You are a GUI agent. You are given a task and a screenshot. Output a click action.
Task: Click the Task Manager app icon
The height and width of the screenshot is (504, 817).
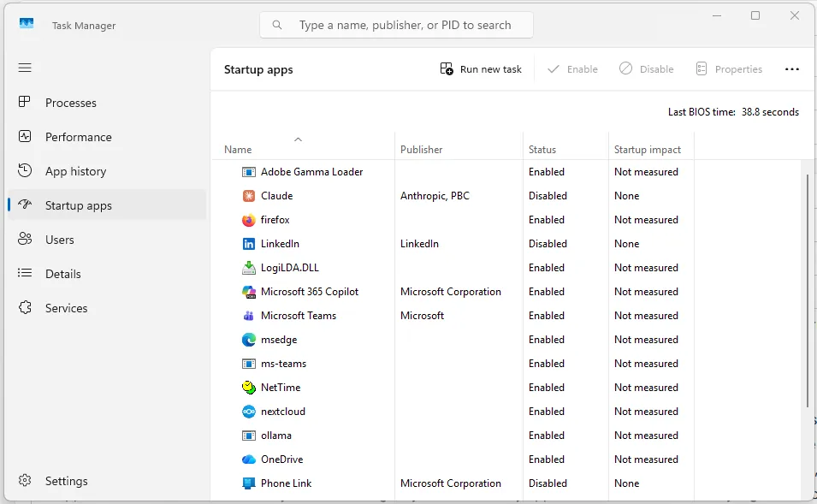tap(27, 24)
